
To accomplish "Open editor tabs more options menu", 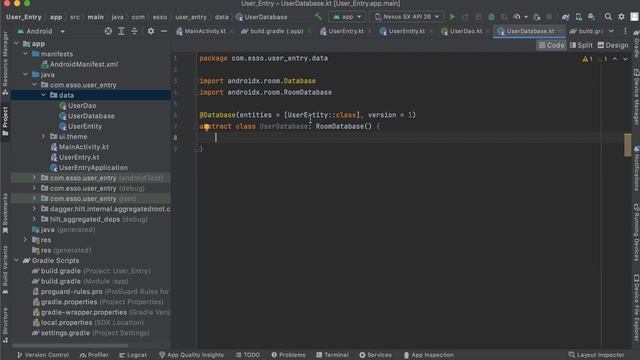I will (x=625, y=31).
